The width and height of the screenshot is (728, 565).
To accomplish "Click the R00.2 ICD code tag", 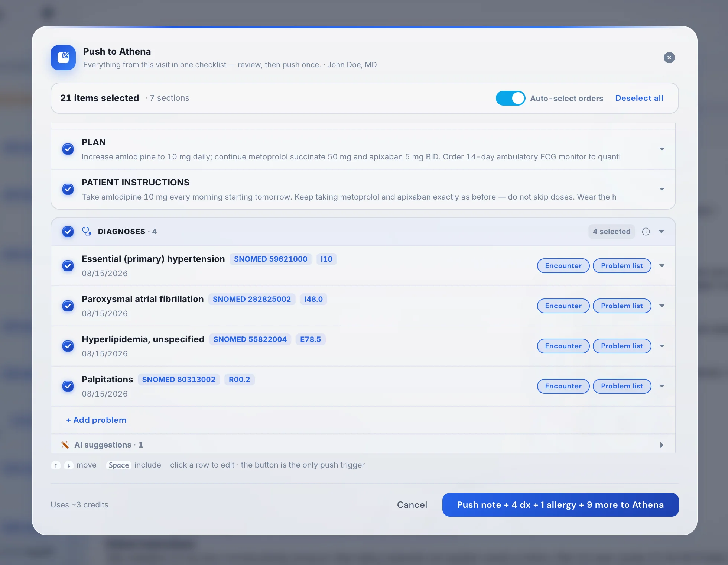I will click(239, 380).
